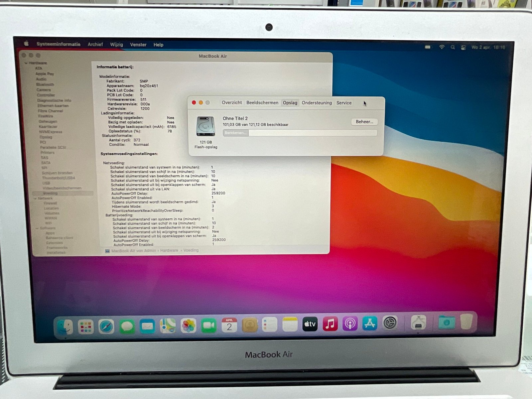
Task: Open the Messages app in the dock
Action: pos(127,327)
